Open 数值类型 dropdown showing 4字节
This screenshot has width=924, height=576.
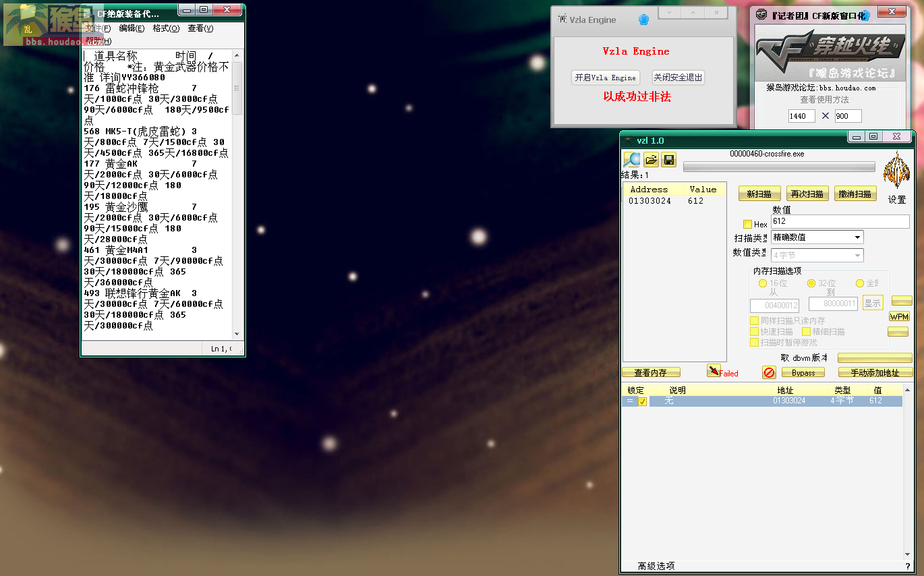click(x=817, y=256)
